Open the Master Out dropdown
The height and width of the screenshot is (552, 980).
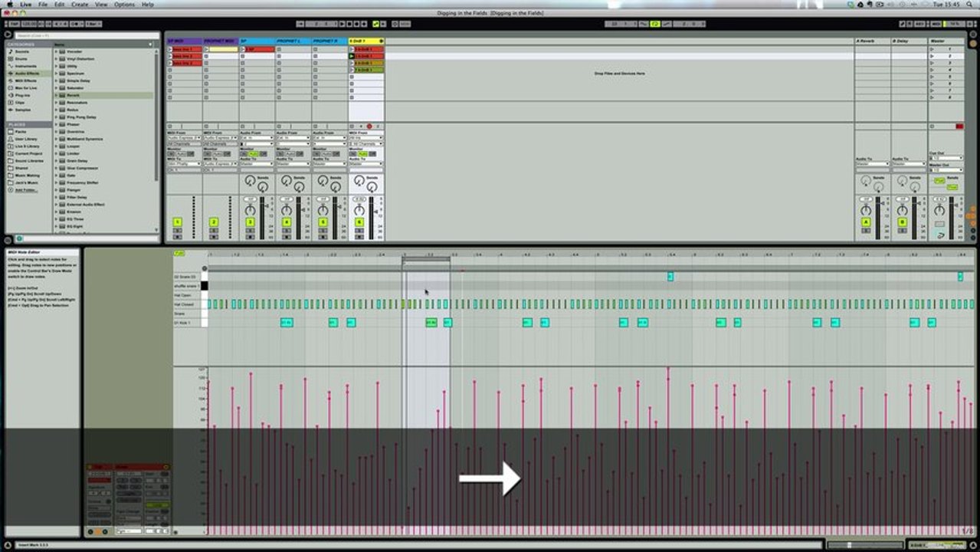[946, 170]
